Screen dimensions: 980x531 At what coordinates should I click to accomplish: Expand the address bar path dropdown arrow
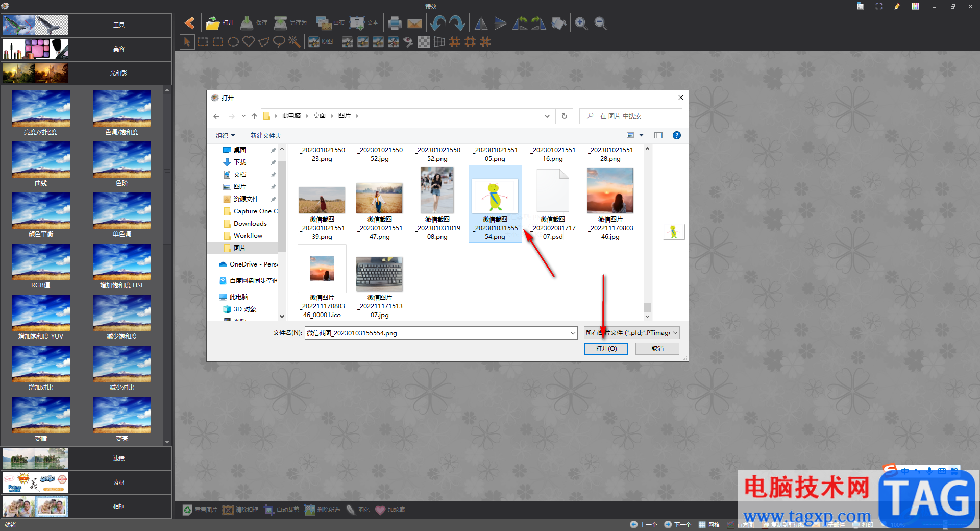tap(547, 116)
